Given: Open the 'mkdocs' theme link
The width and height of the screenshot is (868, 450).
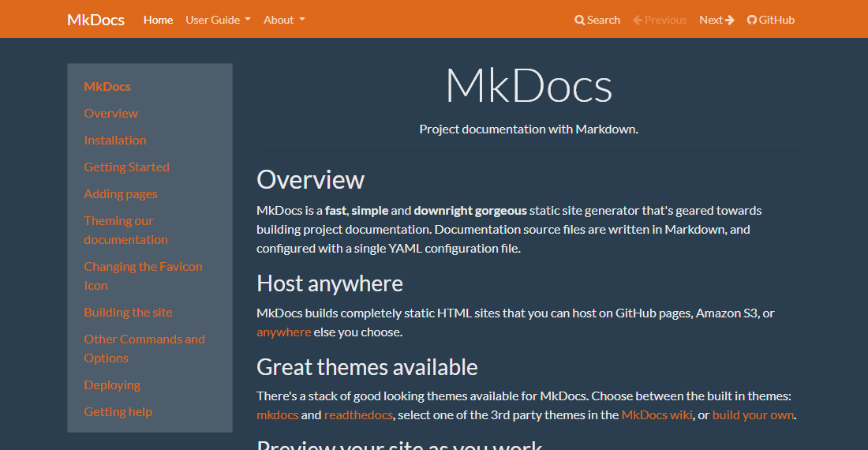Looking at the screenshot, I should coord(277,415).
